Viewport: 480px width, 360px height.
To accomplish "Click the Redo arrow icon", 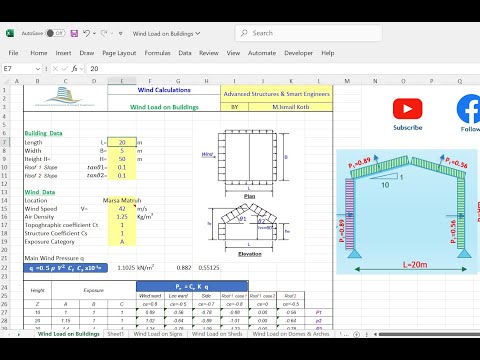I will 104,33.
